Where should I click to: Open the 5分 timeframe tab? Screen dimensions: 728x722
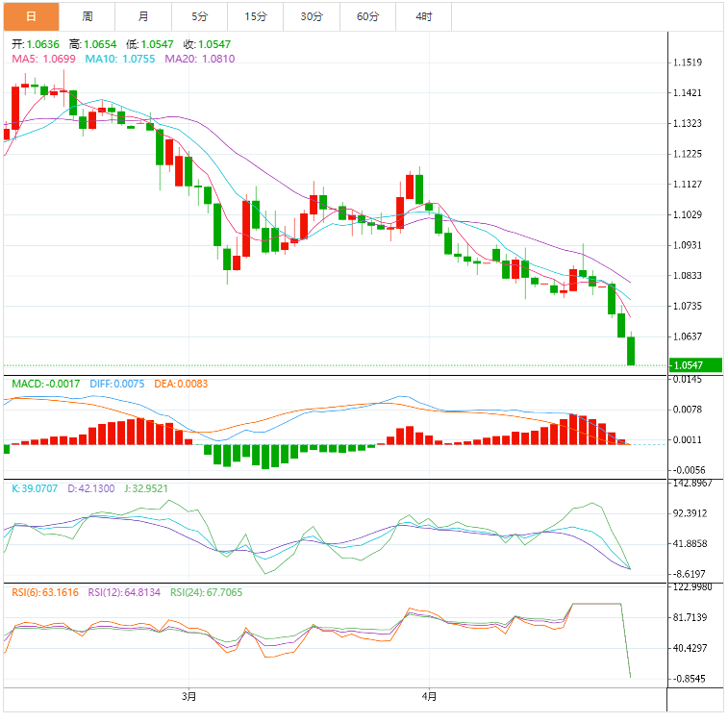200,16
